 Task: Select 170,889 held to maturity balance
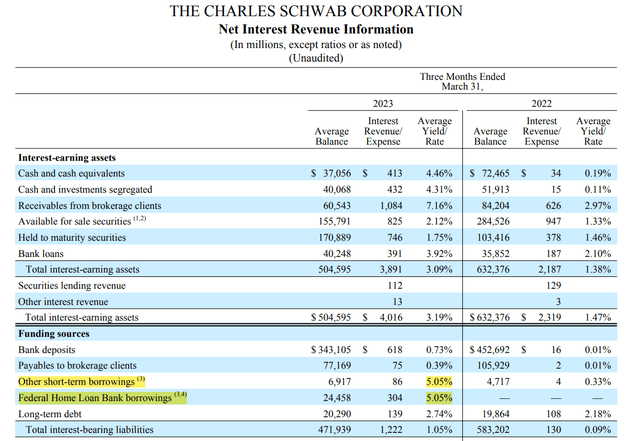(x=335, y=238)
